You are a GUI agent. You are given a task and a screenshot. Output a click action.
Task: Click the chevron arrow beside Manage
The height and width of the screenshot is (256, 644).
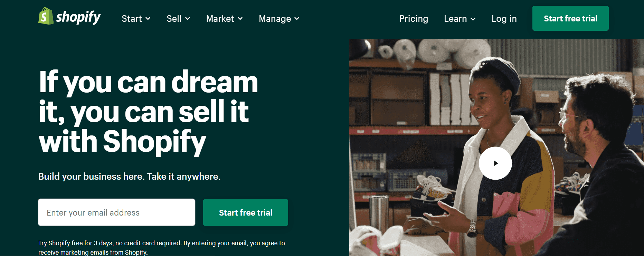click(297, 19)
